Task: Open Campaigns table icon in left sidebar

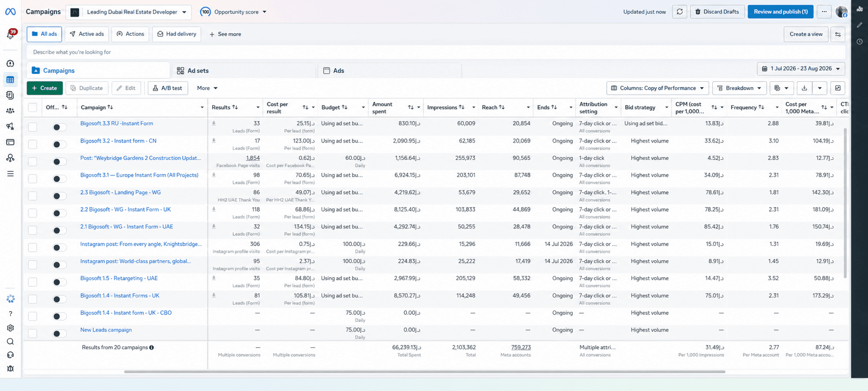Action: click(x=10, y=80)
